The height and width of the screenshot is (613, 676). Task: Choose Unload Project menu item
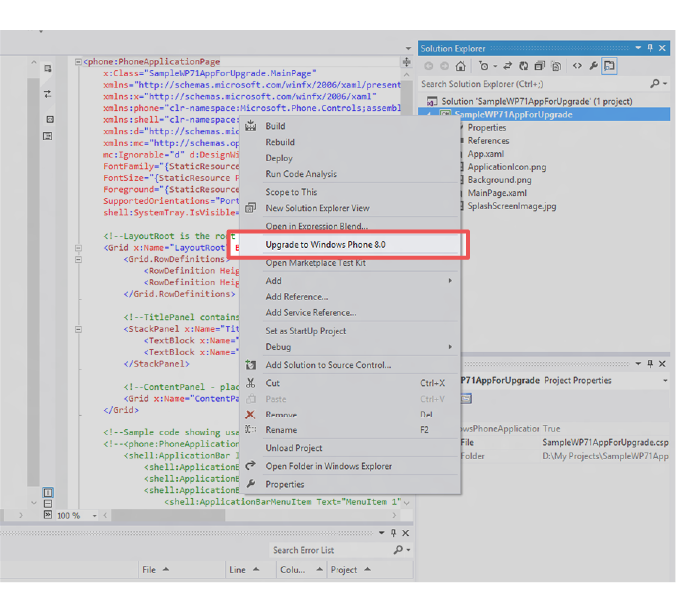[349, 448]
